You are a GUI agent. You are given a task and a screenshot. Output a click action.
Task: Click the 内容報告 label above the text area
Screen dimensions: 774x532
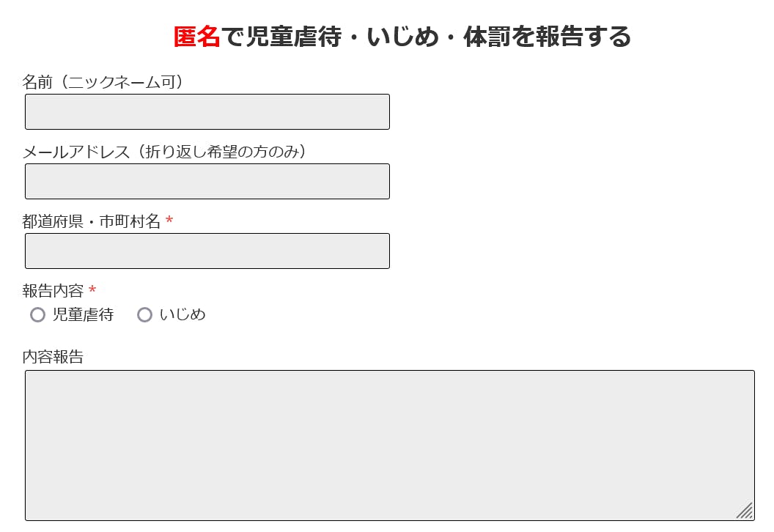tap(53, 357)
